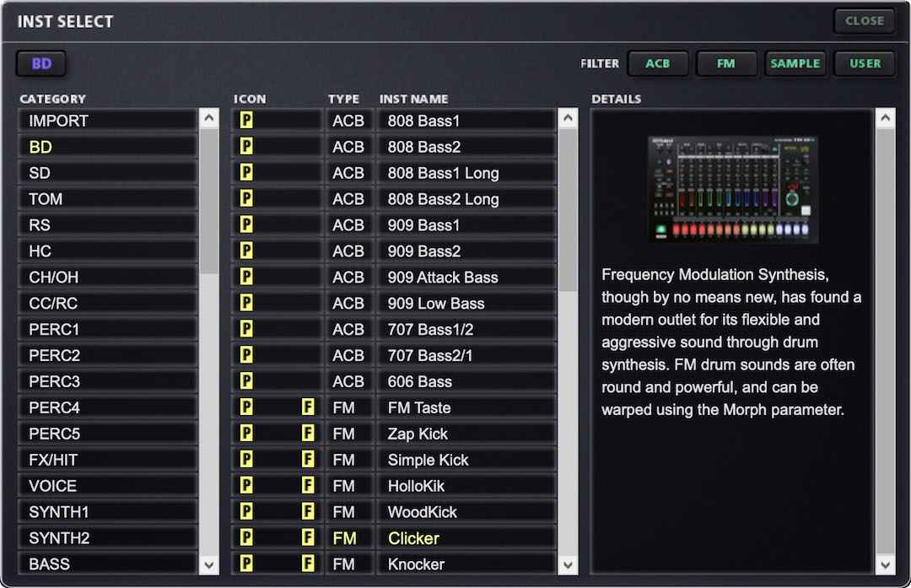Click the F icon in Clicker row
Viewport: 911px width, 588px height.
coord(308,538)
